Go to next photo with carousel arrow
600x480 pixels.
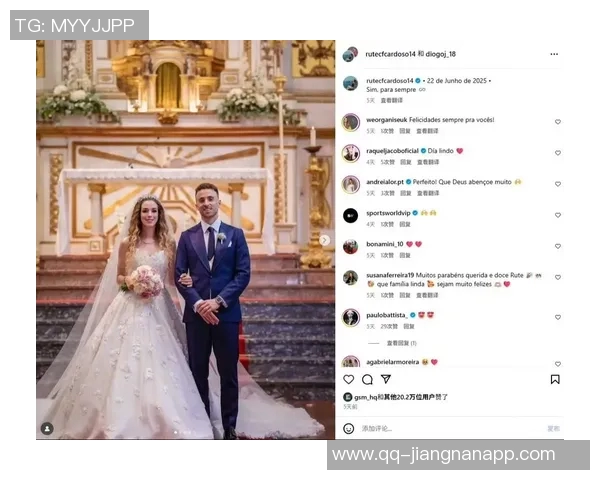(x=324, y=240)
